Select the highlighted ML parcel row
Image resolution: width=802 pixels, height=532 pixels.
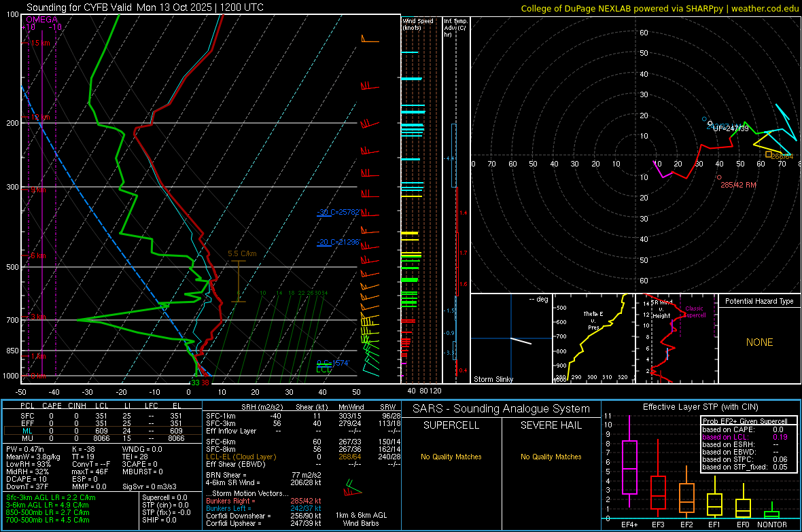(101, 431)
